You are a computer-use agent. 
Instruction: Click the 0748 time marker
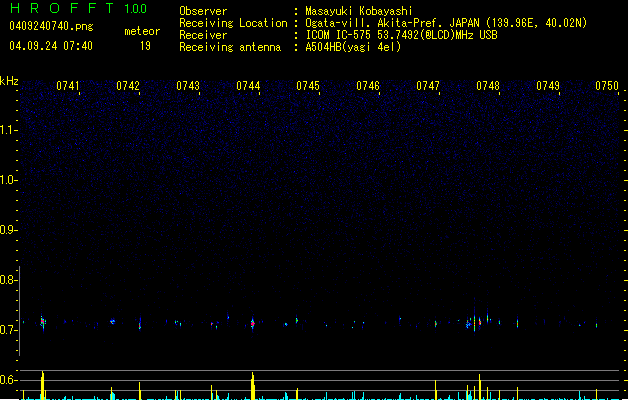(x=488, y=86)
